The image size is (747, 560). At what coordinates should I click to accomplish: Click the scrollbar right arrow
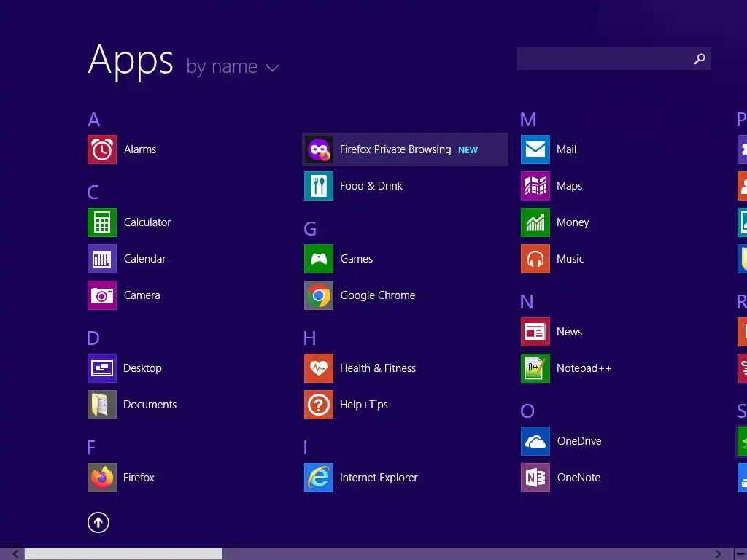point(718,554)
